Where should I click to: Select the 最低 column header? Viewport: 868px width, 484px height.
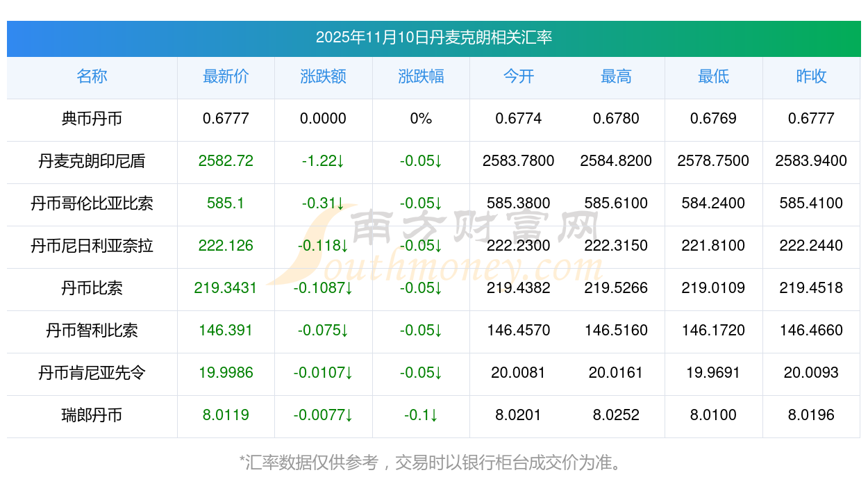coord(713,77)
